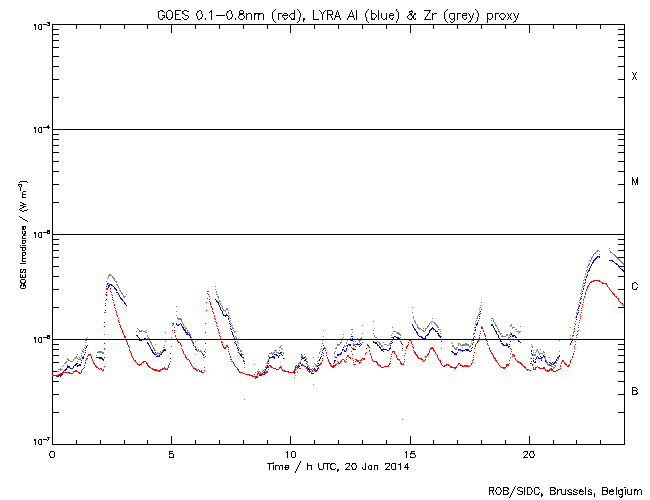Click the C flare class label
This screenshot has height=500, width=650.
634,286
